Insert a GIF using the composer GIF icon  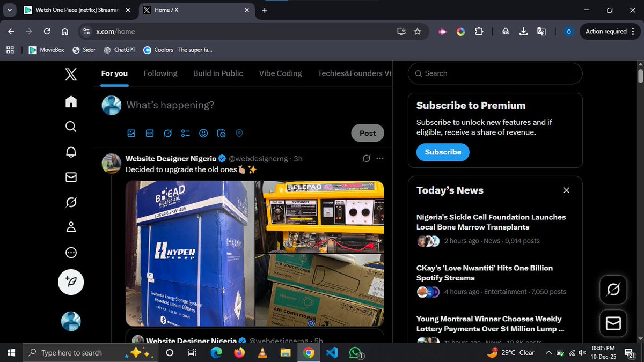(x=150, y=133)
